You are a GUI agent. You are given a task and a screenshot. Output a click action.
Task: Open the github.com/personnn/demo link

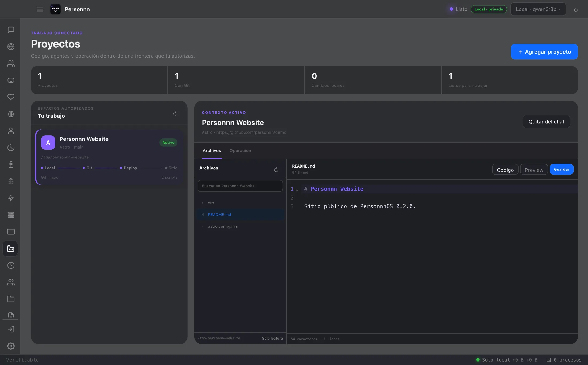pyautogui.click(x=251, y=132)
